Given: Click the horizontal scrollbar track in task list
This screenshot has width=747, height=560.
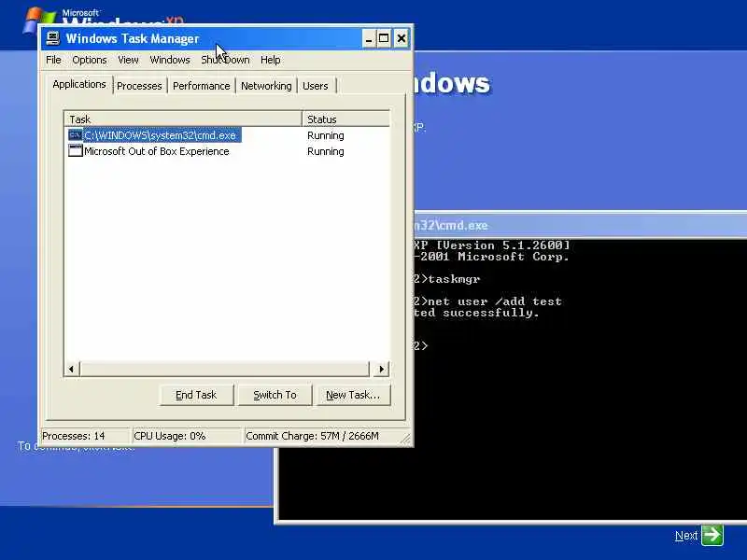Looking at the screenshot, I should point(224,369).
